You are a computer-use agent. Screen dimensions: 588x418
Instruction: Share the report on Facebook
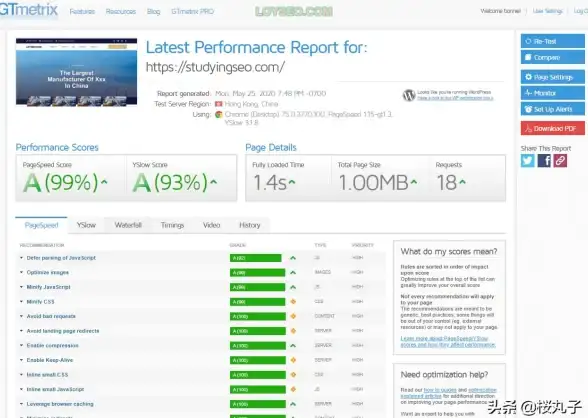pyautogui.click(x=544, y=161)
